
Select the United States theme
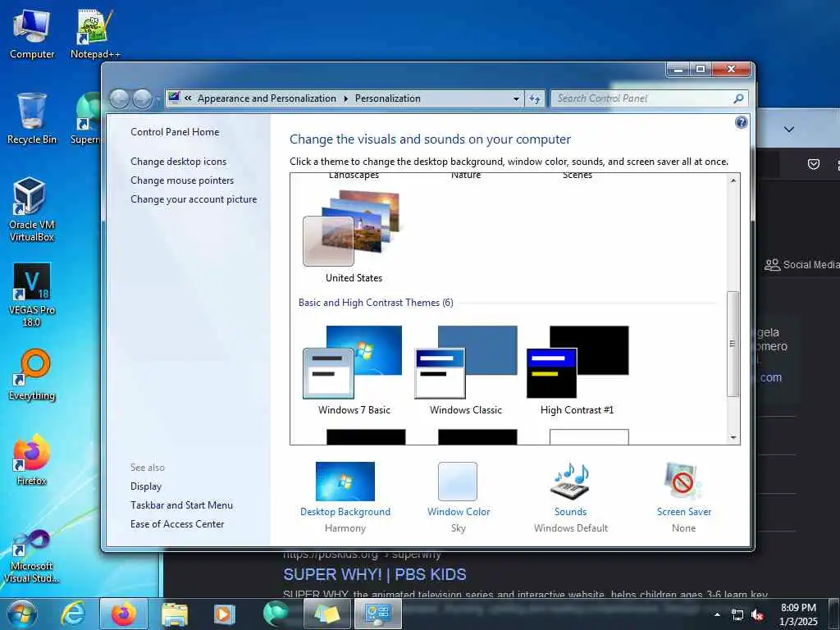coord(353,235)
